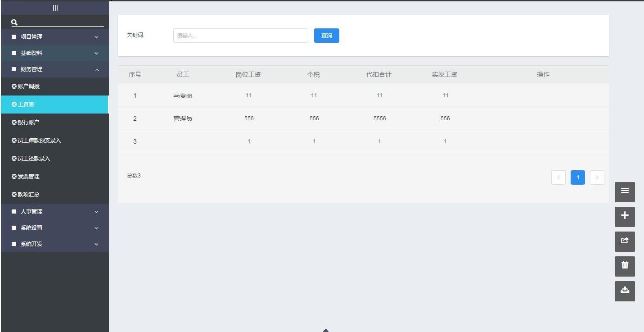The width and height of the screenshot is (644, 332).
Task: Click the up arrow at page bottom
Action: (325, 330)
